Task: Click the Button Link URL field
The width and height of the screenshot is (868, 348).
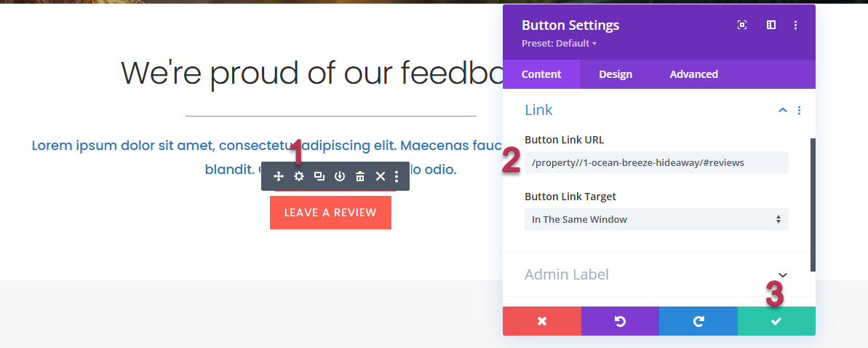Action: [656, 162]
